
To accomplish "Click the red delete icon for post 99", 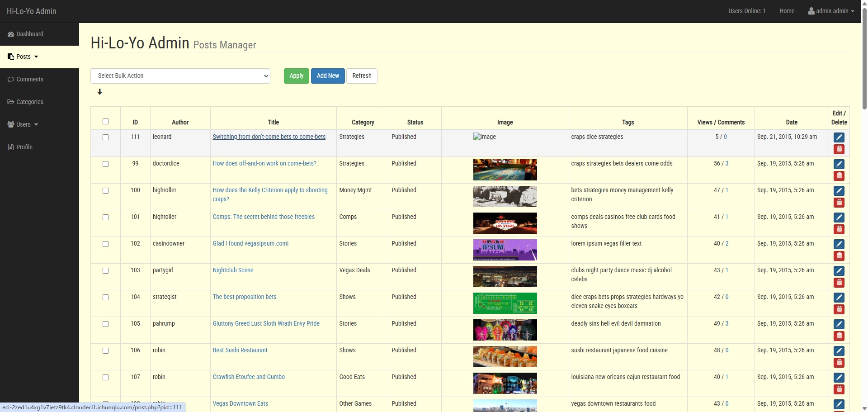I will click(x=839, y=176).
